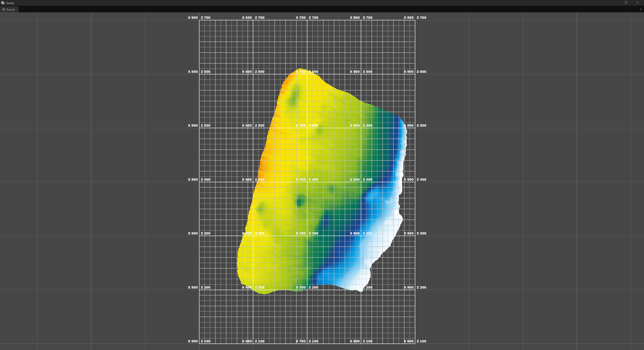Click the small orange marker on blue terrain
This screenshot has width=644, height=350.
tap(377, 206)
